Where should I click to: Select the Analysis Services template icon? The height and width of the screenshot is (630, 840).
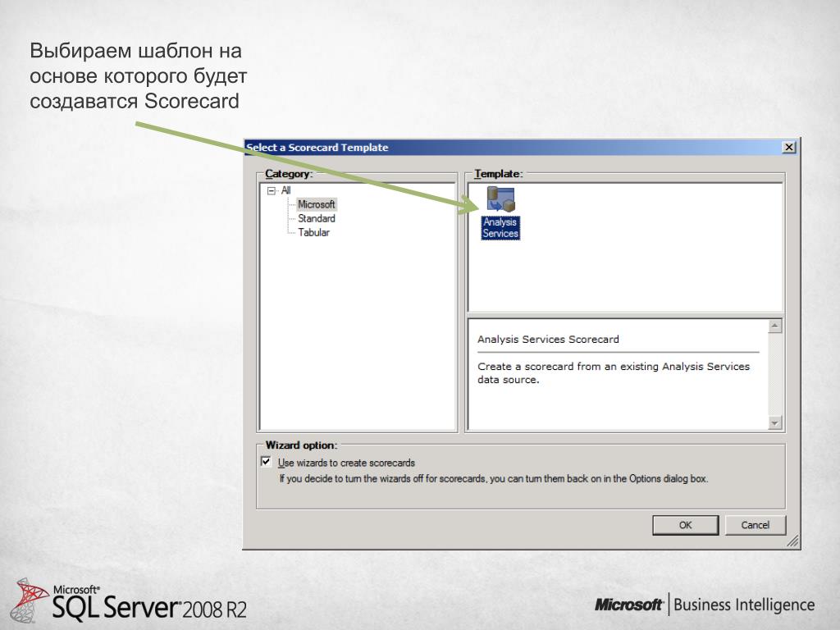(x=500, y=212)
